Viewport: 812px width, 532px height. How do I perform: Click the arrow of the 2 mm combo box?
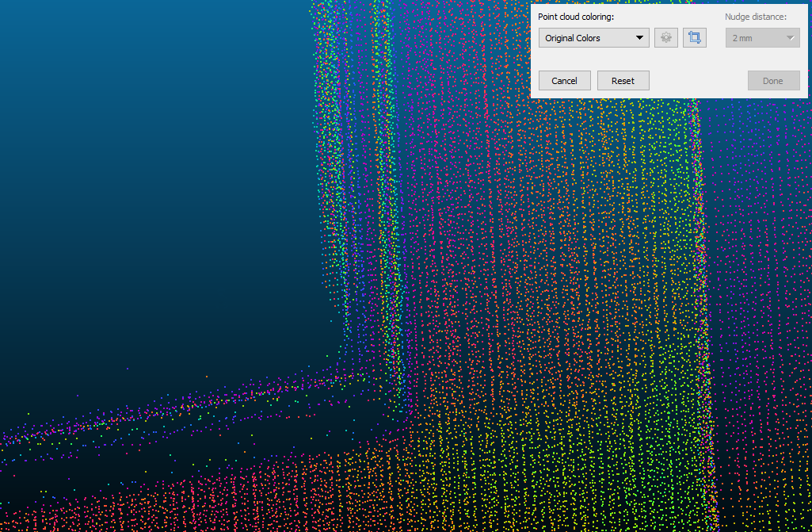tap(790, 38)
